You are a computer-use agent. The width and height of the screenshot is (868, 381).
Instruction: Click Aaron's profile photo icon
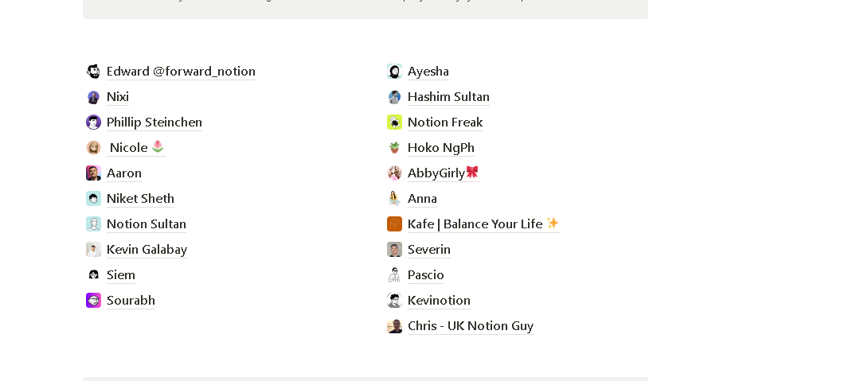click(93, 173)
